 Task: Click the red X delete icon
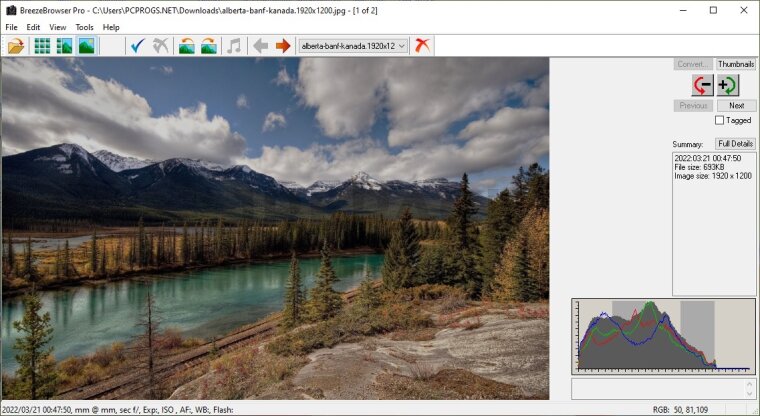pos(424,46)
